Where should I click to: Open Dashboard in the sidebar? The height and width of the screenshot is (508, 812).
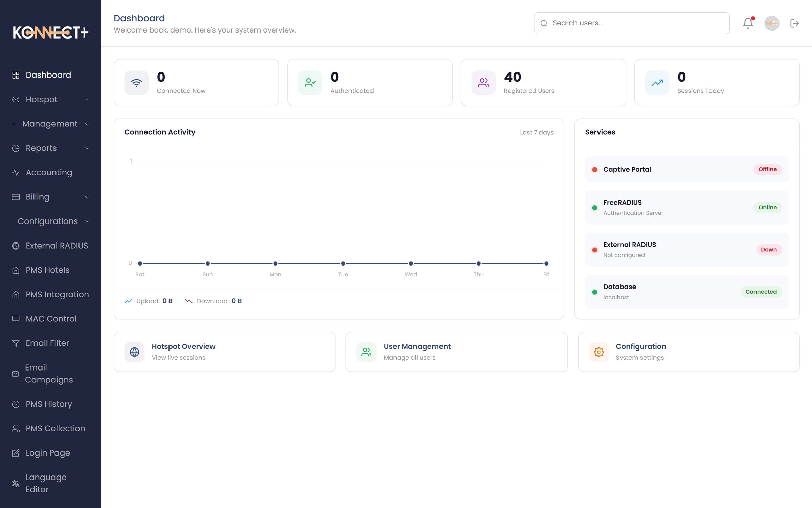pyautogui.click(x=51, y=75)
